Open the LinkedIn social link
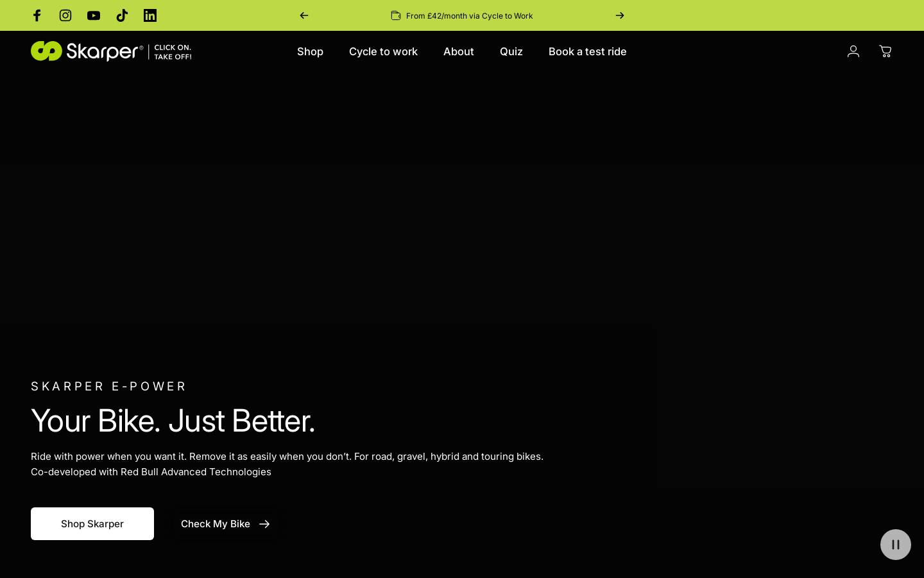 tap(150, 15)
